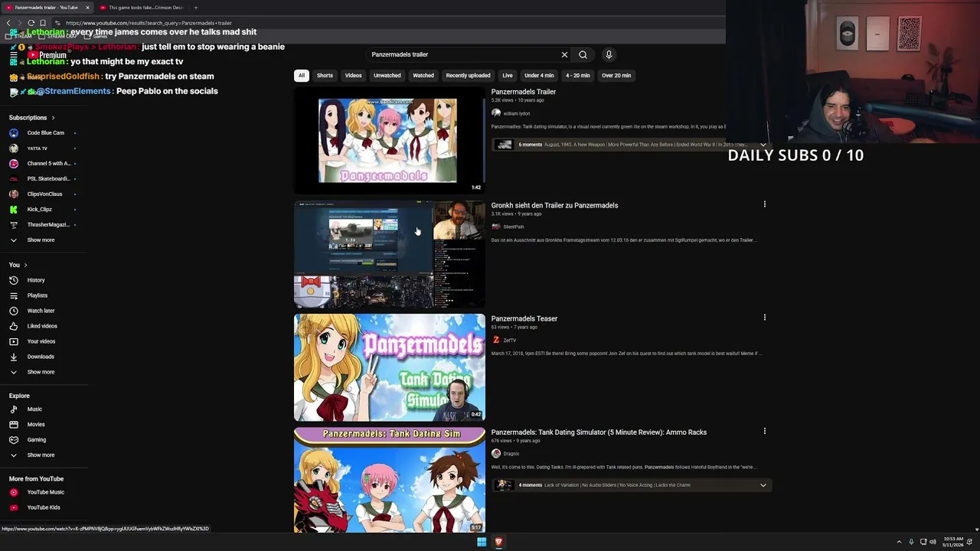Filter results by Under 4 min
980x551 pixels.
tap(539, 76)
